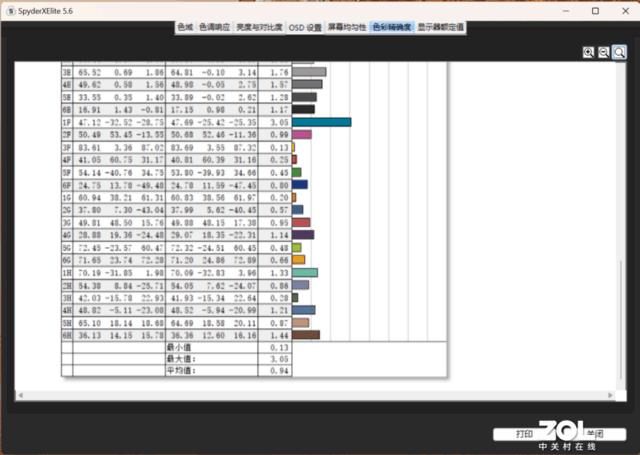Select the 色彩精确度 tab

(x=392, y=27)
